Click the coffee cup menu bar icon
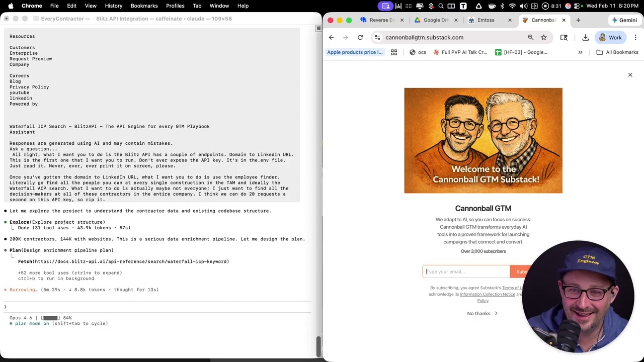644x362 pixels. 492,6
